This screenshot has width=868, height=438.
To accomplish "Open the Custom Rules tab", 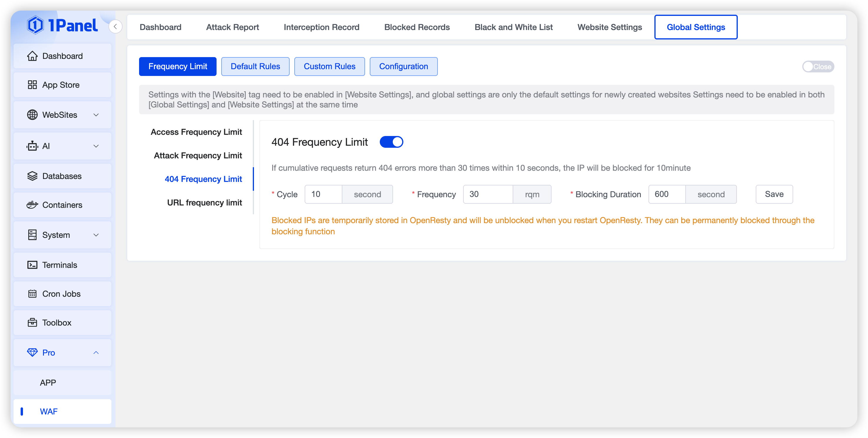I will click(329, 67).
